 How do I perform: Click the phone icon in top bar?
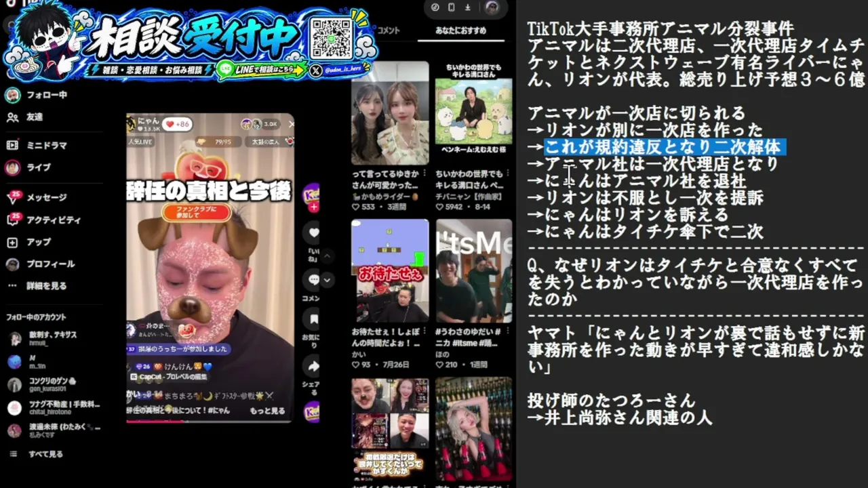(x=452, y=7)
